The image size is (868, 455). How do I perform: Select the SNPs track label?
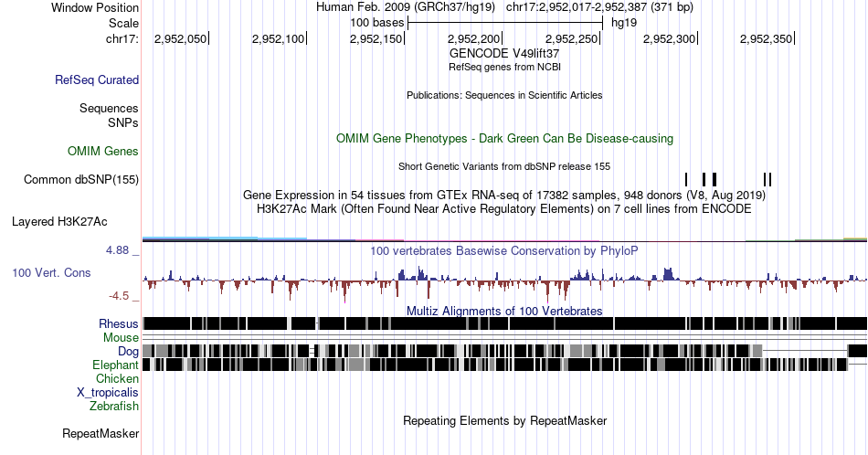123,122
